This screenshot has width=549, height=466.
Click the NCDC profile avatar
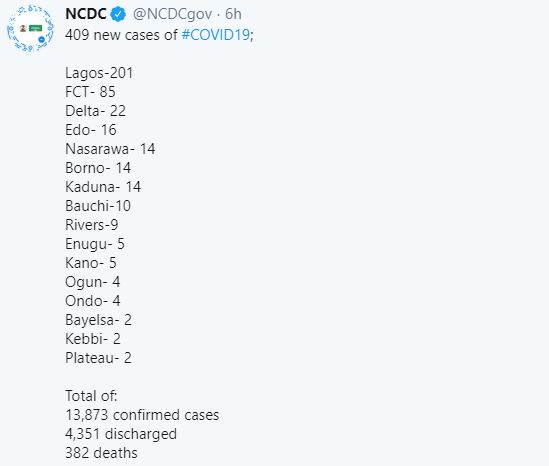coord(30,28)
